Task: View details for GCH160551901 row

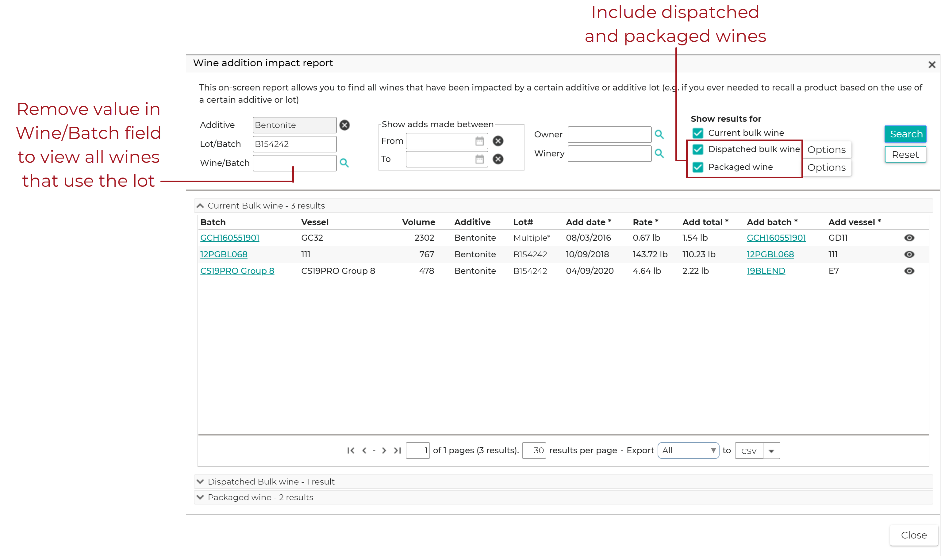Action: point(909,238)
